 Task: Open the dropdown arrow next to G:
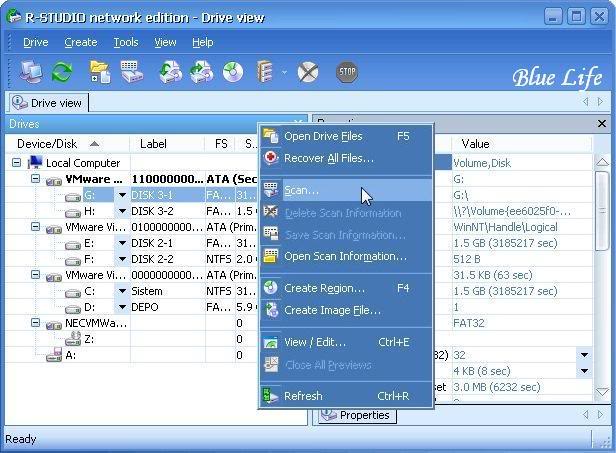click(122, 195)
